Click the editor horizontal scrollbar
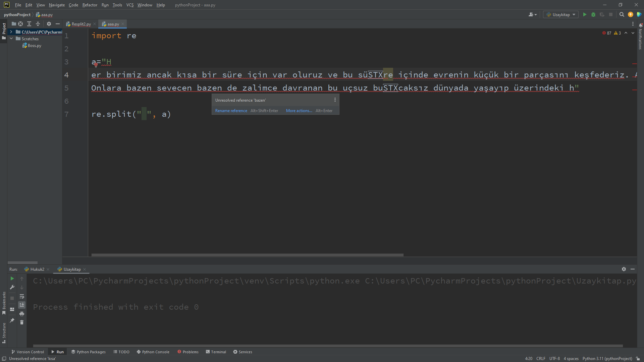 coord(247,255)
